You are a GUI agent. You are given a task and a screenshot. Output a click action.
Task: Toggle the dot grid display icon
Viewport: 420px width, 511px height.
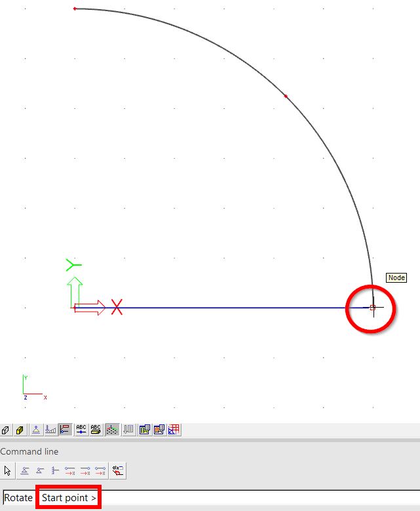[x=112, y=430]
